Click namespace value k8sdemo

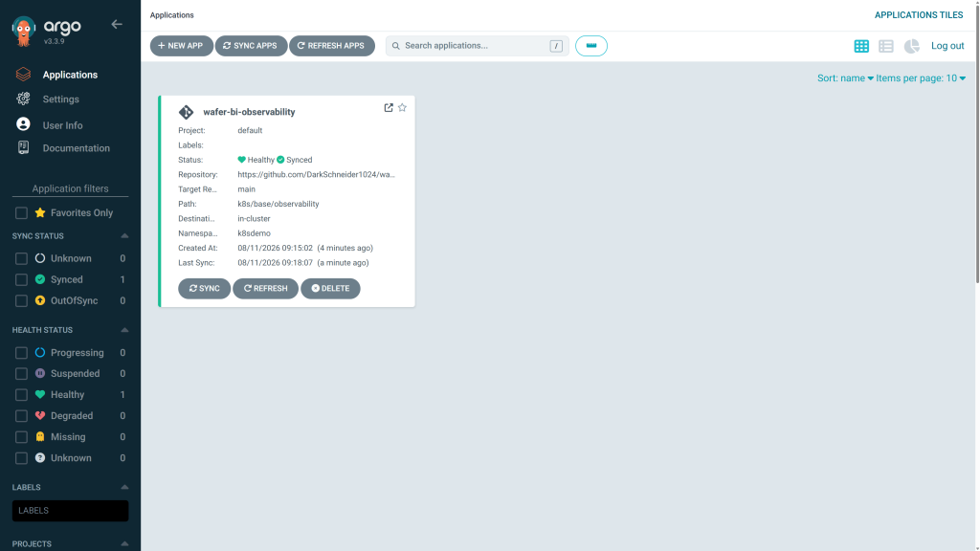pos(254,233)
